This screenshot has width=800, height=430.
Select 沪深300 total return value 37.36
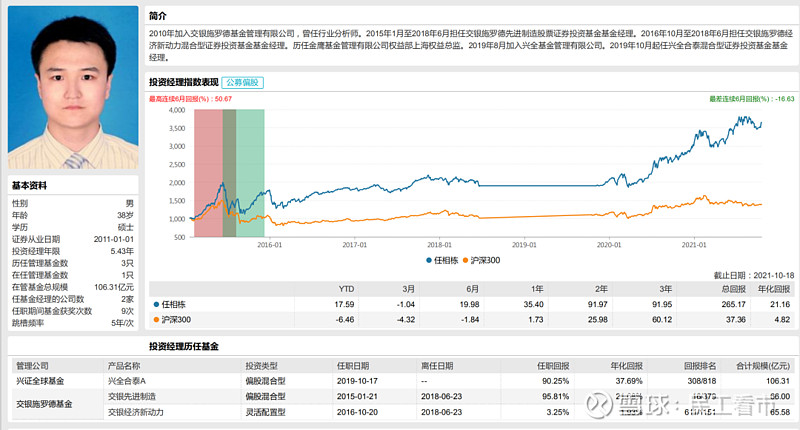[736, 320]
